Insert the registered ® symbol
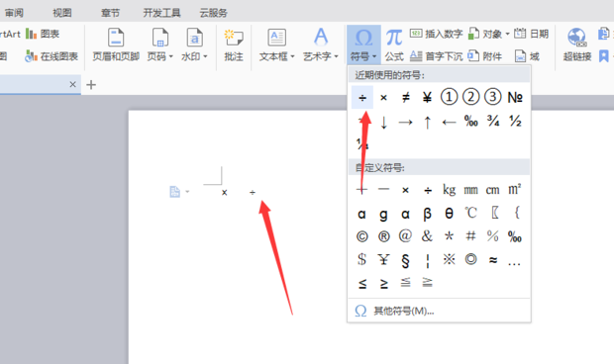 [x=384, y=236]
